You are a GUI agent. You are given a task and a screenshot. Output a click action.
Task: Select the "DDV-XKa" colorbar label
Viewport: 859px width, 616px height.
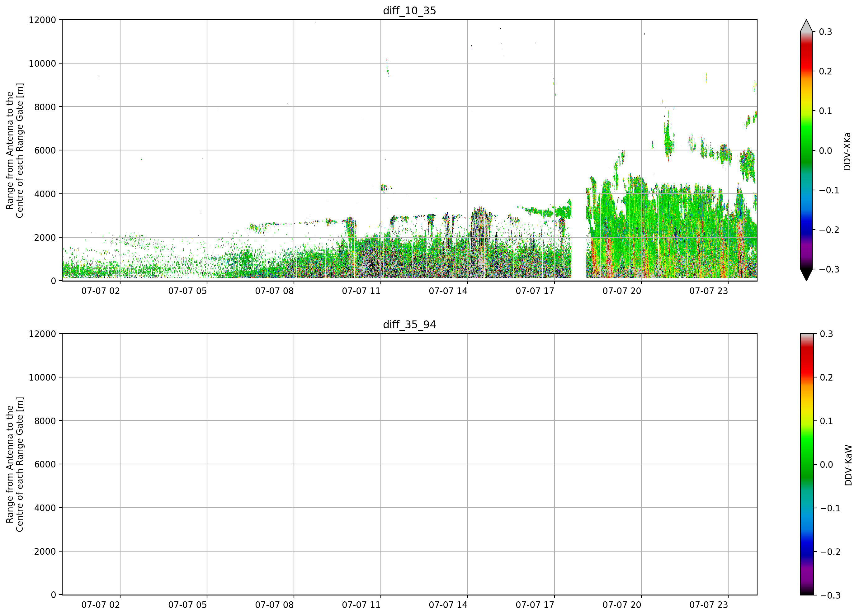coord(847,151)
